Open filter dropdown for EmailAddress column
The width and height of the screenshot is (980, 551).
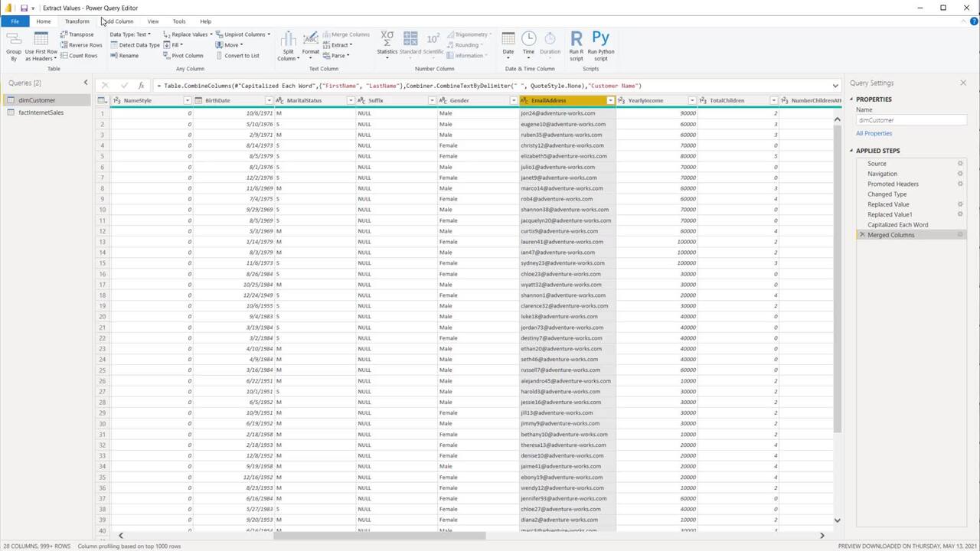610,100
